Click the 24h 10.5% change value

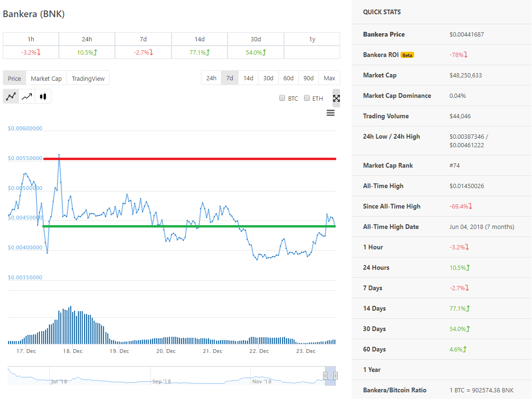coord(87,52)
